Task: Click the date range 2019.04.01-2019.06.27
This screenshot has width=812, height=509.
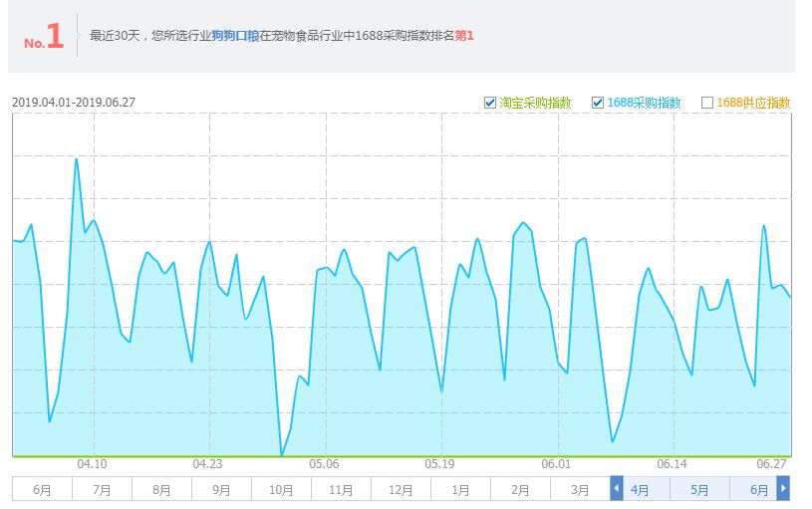Action: point(74,102)
